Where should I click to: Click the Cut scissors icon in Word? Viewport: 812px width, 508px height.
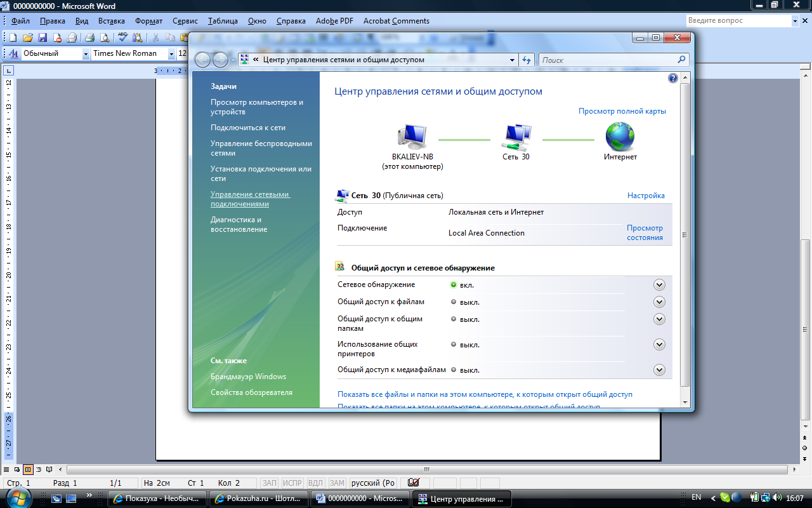[156, 37]
